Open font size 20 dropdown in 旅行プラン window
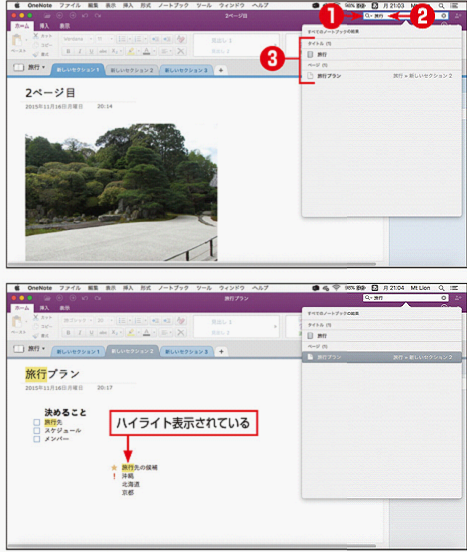This screenshot has width=467, height=552. point(105,320)
